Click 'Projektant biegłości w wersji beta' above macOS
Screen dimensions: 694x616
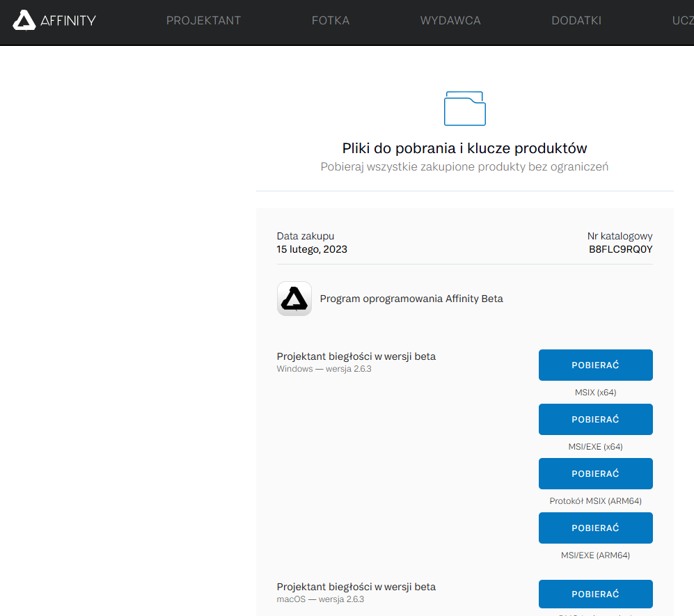coord(356,587)
